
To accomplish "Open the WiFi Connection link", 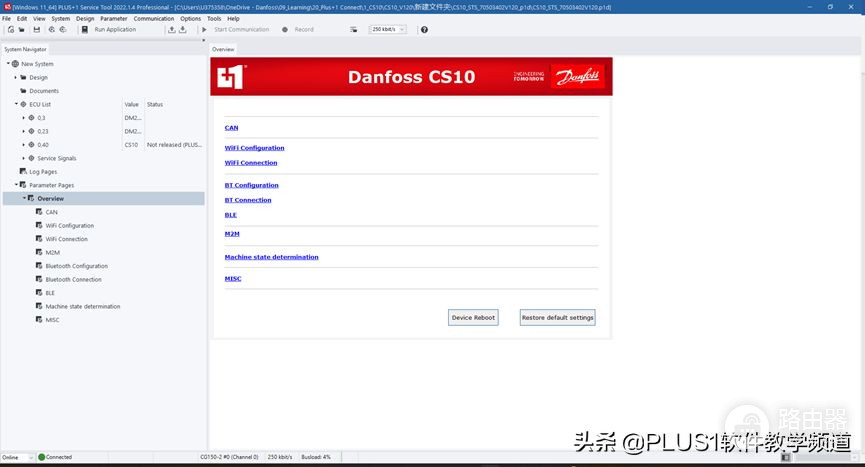I will tap(251, 163).
